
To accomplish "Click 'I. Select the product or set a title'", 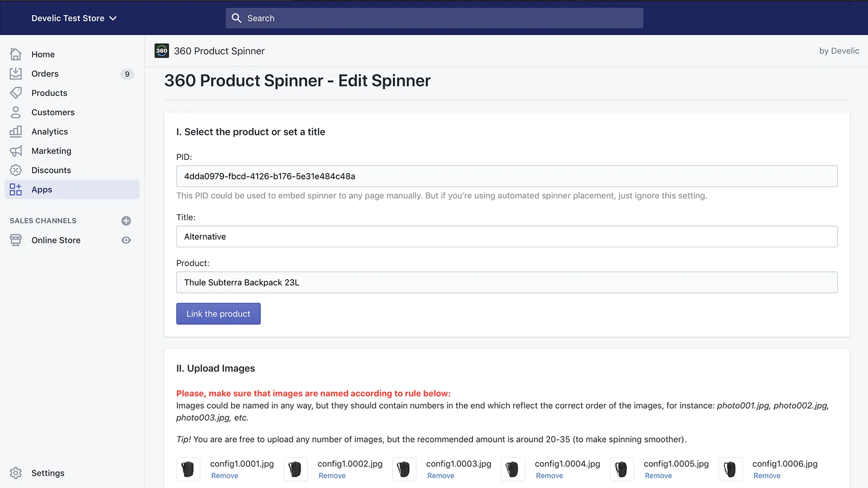I will click(x=251, y=132).
